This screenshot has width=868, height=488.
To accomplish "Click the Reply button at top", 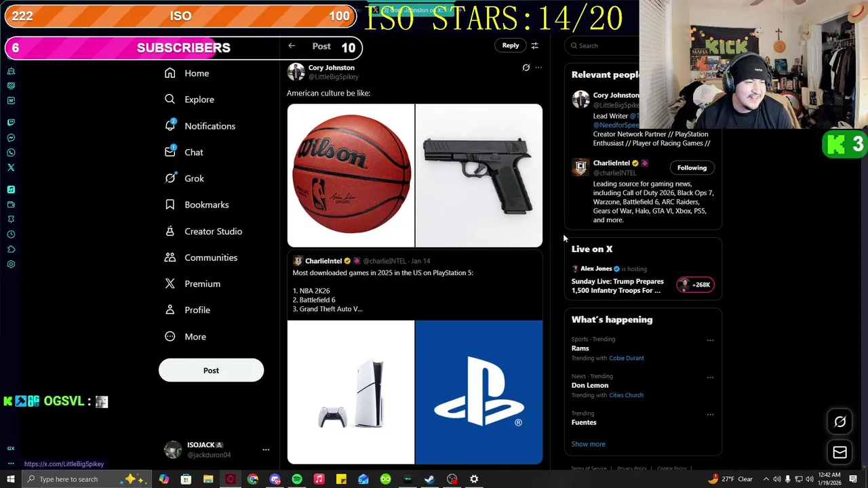I will (511, 45).
